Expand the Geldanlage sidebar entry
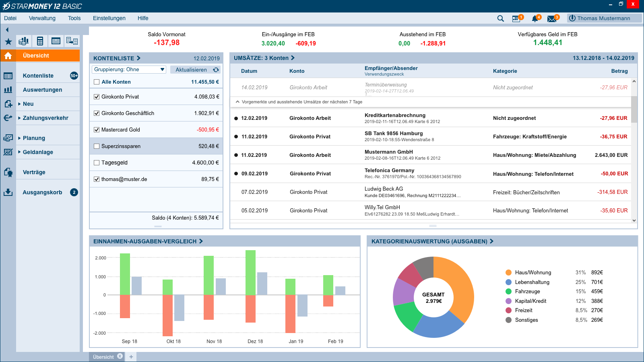The width and height of the screenshot is (644, 362). click(x=19, y=152)
